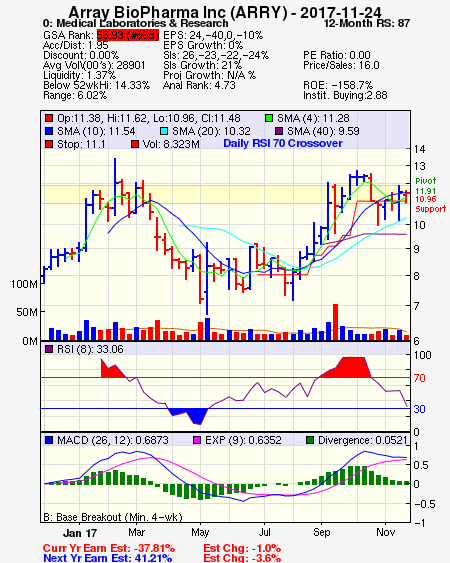Click the Sls Growth: 21% text
This screenshot has width=450, height=563.
[x=203, y=65]
